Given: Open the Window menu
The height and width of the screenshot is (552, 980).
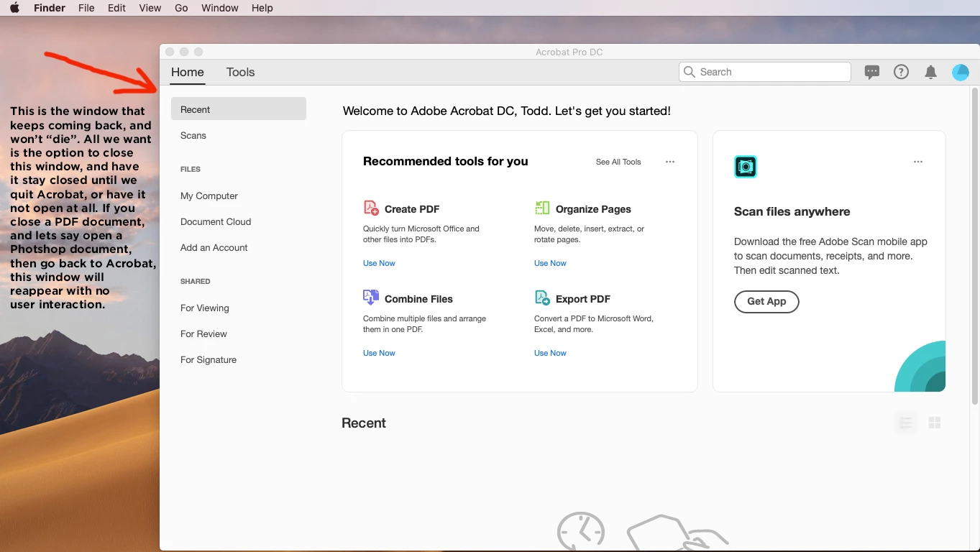Looking at the screenshot, I should point(220,8).
